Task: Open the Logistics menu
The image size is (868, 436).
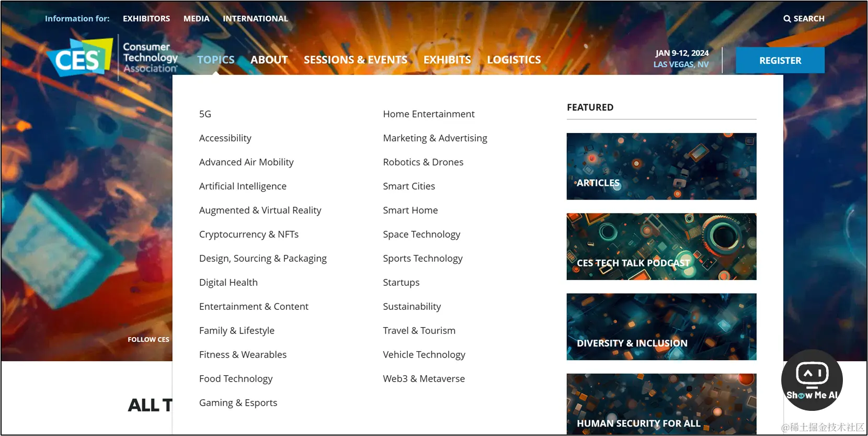Action: point(514,60)
